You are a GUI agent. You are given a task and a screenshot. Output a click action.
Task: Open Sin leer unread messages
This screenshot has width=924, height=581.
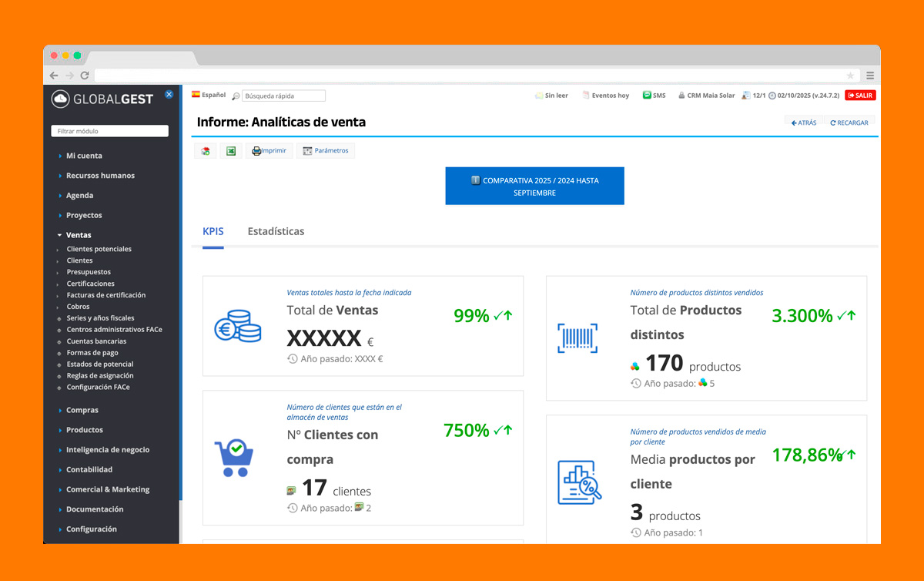(x=551, y=96)
